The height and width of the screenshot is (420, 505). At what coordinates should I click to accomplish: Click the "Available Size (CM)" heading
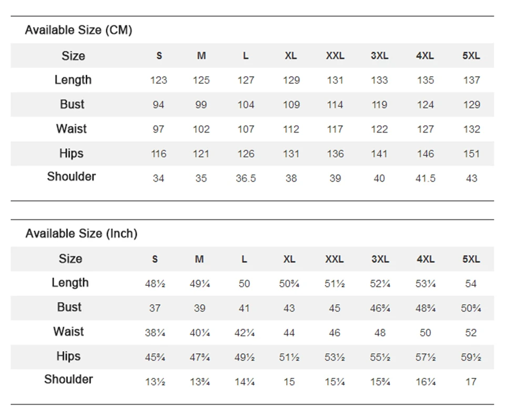pyautogui.click(x=78, y=30)
